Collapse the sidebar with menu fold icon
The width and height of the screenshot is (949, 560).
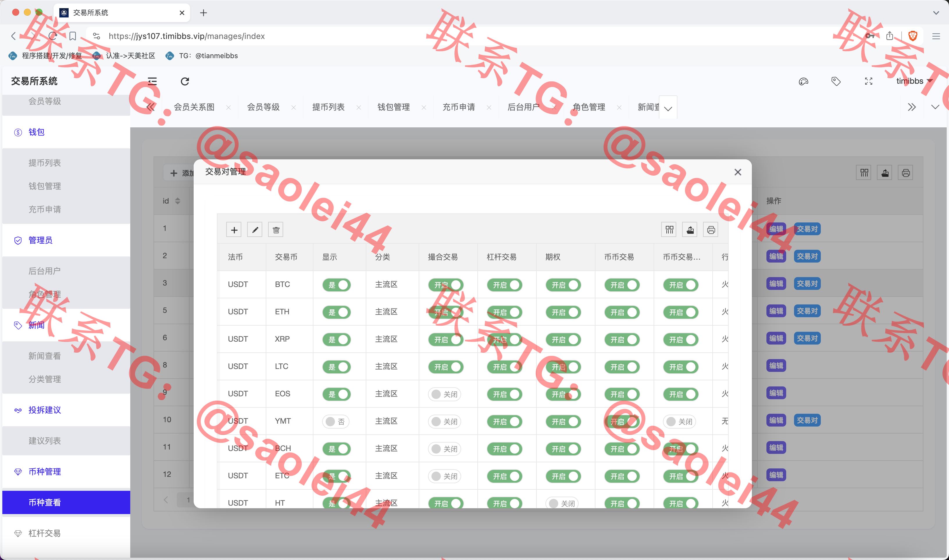point(152,81)
